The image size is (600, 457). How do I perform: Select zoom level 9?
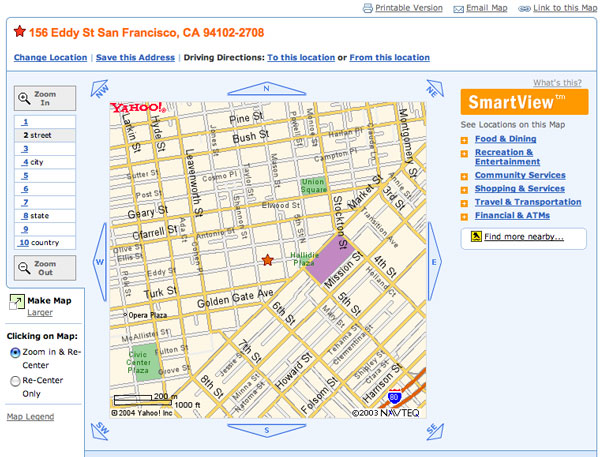pos(45,229)
